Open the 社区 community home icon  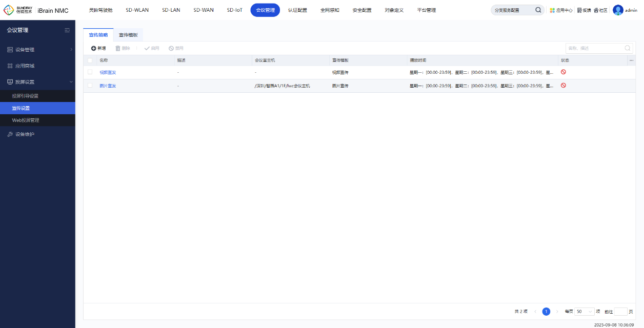(596, 10)
